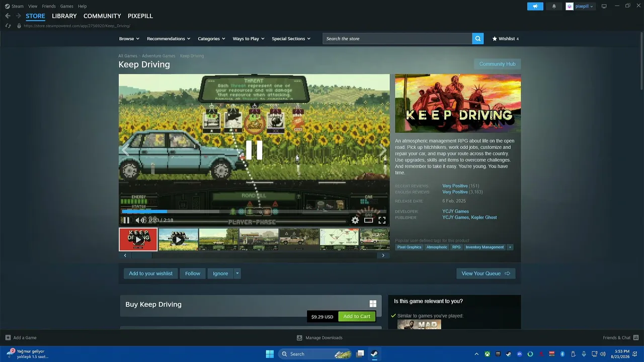
Task: Toggle Big Picture mode monitor icon
Action: pos(604,6)
